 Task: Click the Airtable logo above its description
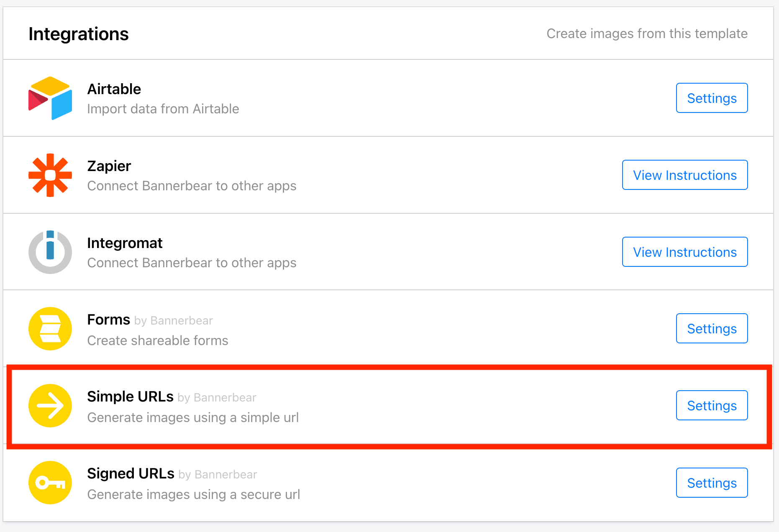pos(50,98)
